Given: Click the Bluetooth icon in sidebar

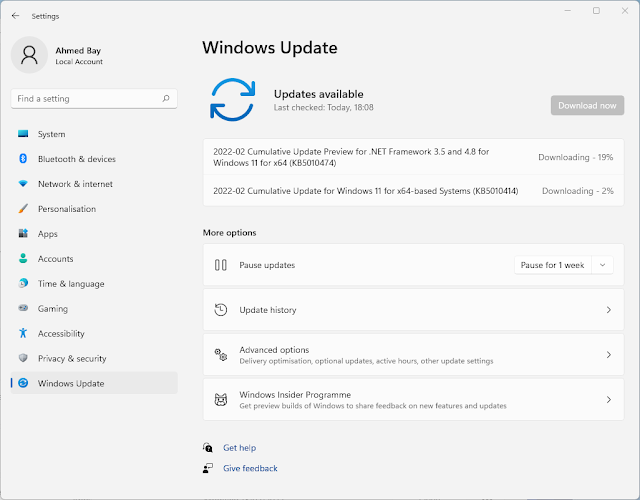Looking at the screenshot, I should coord(23,159).
